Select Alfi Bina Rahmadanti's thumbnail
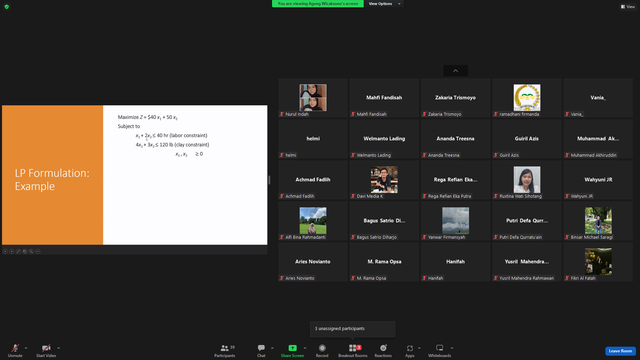The image size is (640, 360). click(313, 220)
